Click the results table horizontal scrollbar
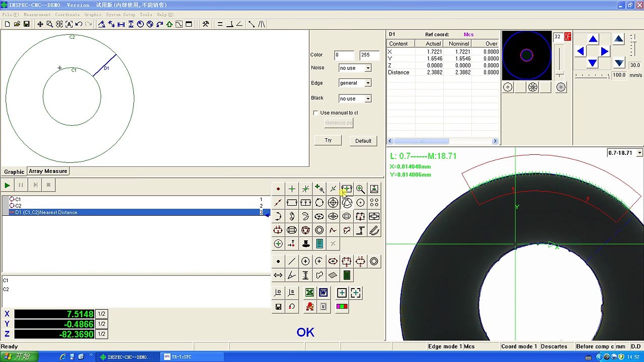 tap(443, 141)
